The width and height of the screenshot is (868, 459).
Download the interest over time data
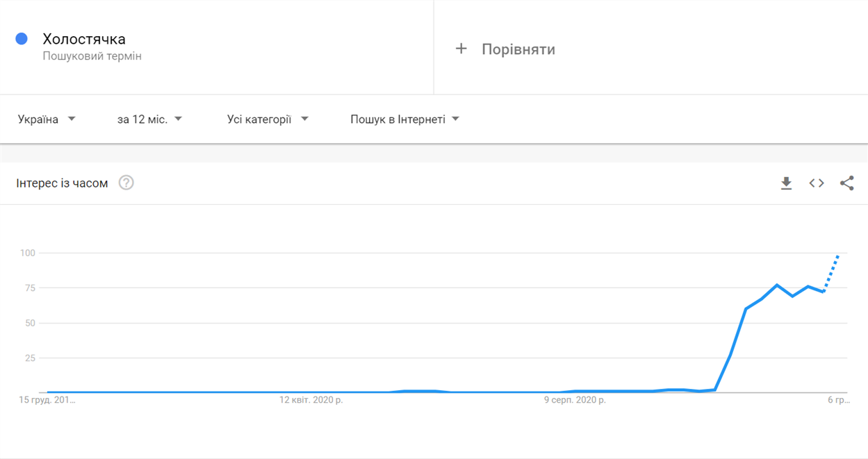pyautogui.click(x=786, y=183)
